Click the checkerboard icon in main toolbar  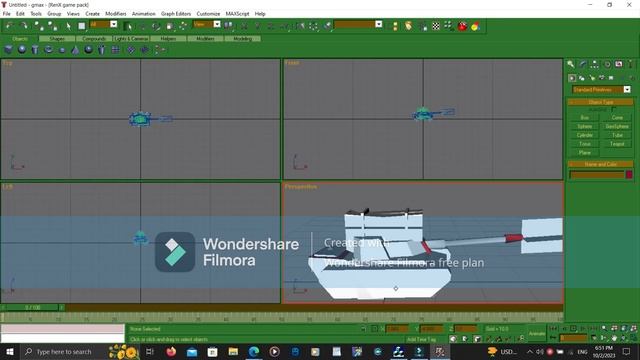point(436,26)
